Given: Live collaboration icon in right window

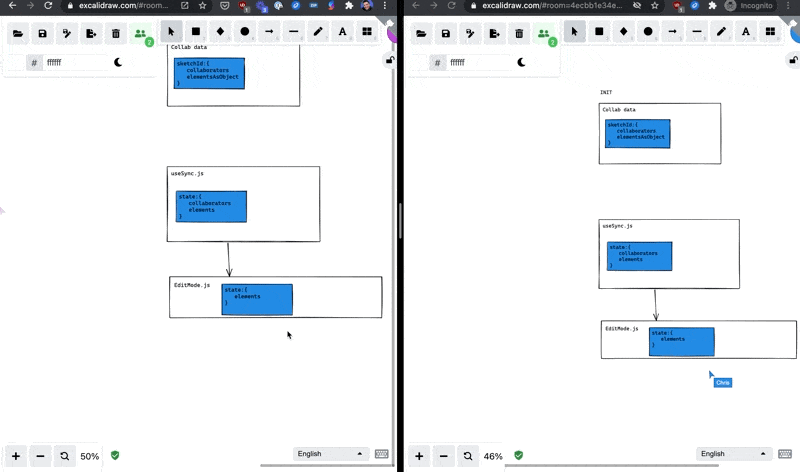Looking at the screenshot, I should [543, 34].
